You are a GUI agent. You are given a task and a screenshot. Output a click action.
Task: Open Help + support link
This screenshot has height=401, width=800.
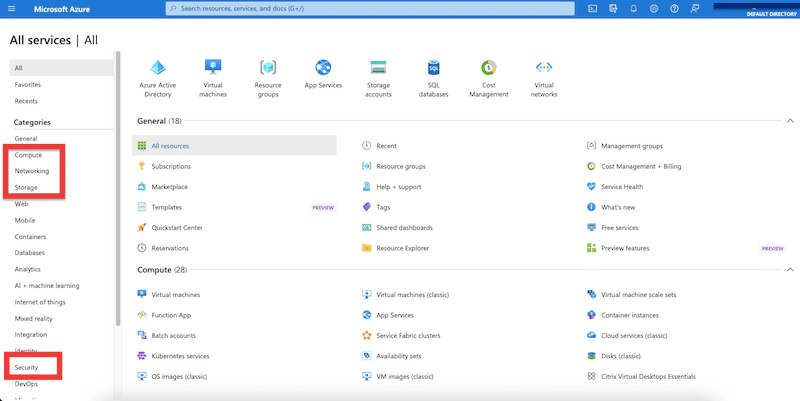coord(399,187)
